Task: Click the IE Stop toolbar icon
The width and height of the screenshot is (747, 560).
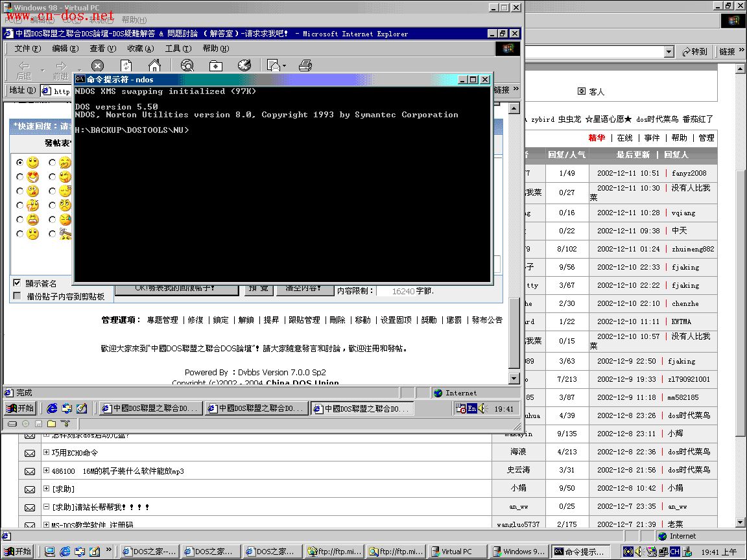Action: tap(97, 65)
